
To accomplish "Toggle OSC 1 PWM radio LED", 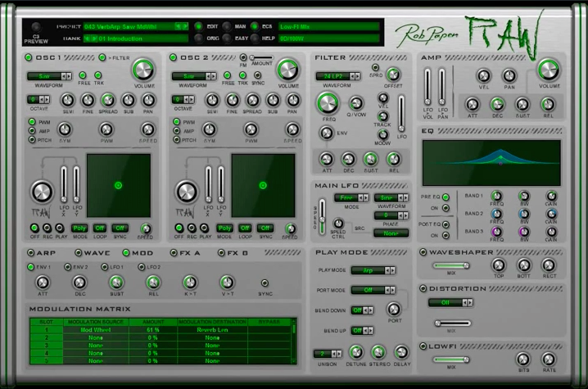I will [x=32, y=121].
